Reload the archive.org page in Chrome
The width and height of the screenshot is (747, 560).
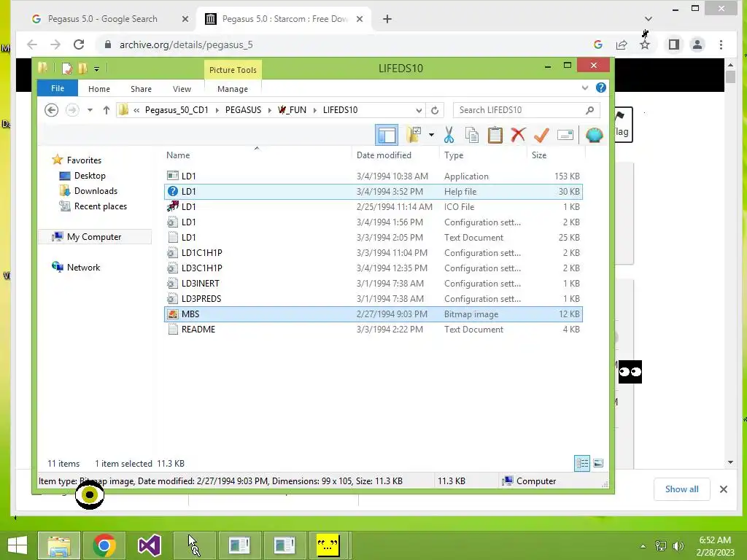79,44
